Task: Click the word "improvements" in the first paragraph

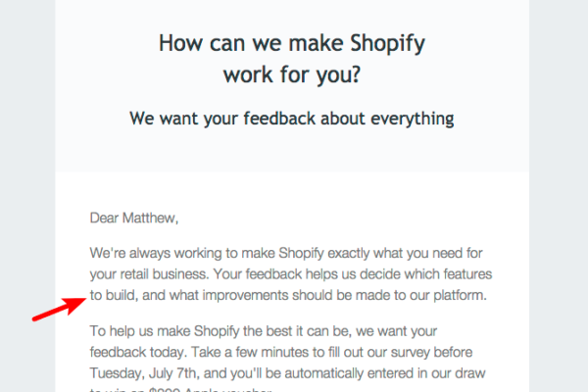Action: click(x=245, y=296)
